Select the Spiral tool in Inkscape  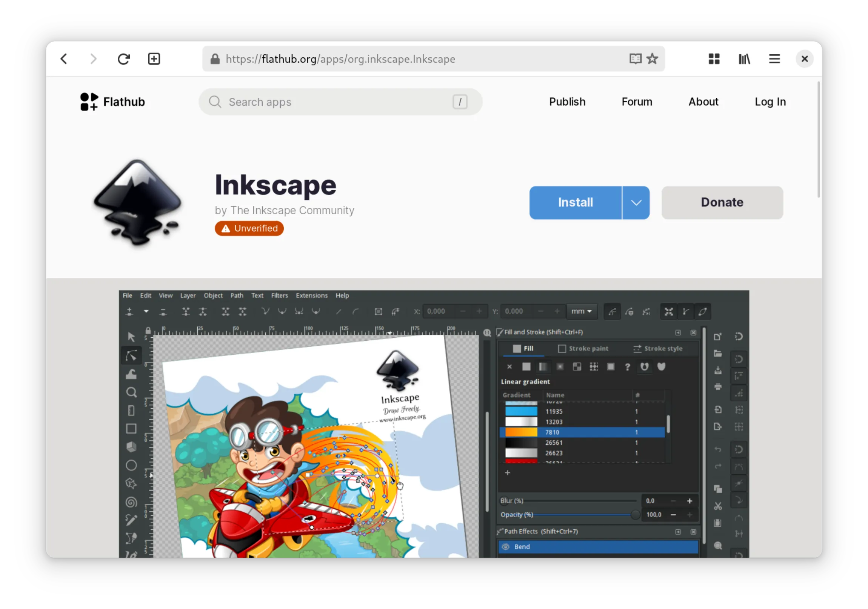pos(131,503)
